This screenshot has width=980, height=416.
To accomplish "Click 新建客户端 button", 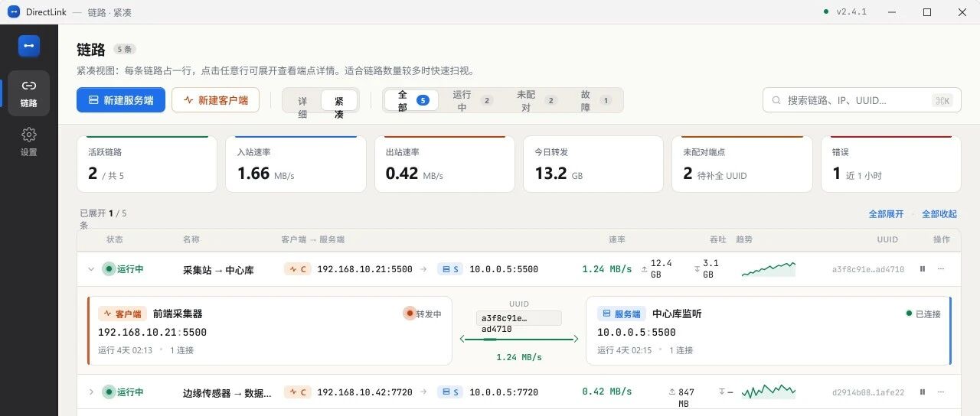I will [215, 100].
